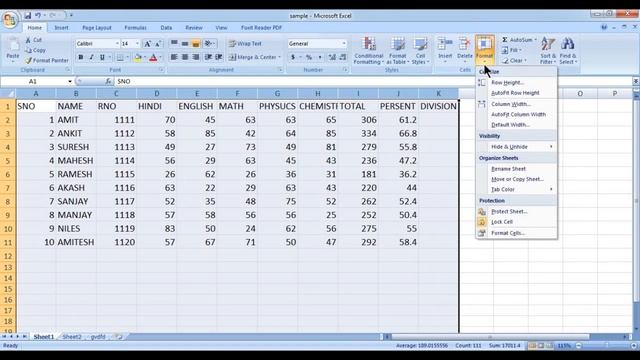Cut the selection using Cut

point(34,40)
